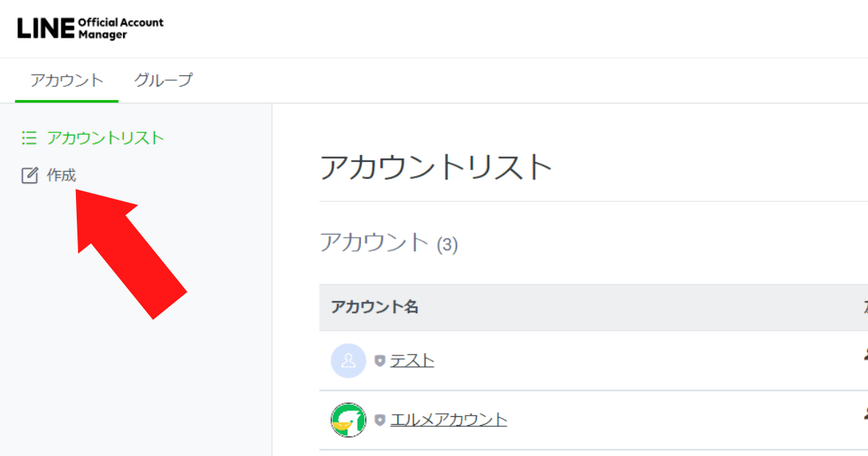Click the list icon beside アカウントリスト

(29, 138)
